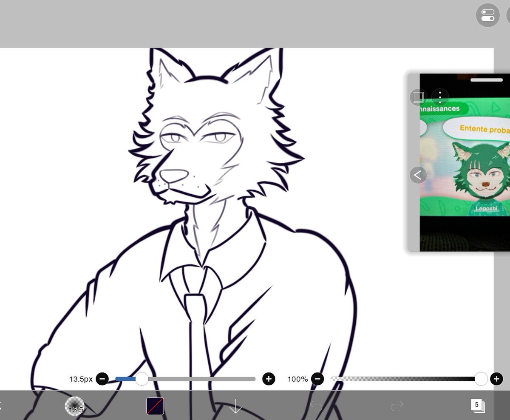This screenshot has height=420, width=510.
Task: Increase brush size with the plus button
Action: point(269,379)
